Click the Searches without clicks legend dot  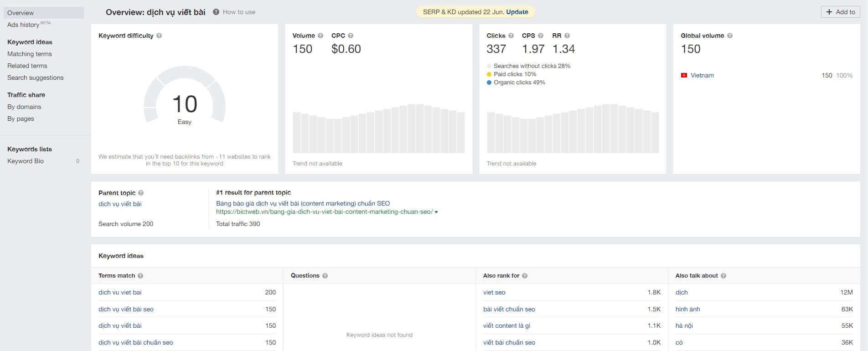[489, 66]
